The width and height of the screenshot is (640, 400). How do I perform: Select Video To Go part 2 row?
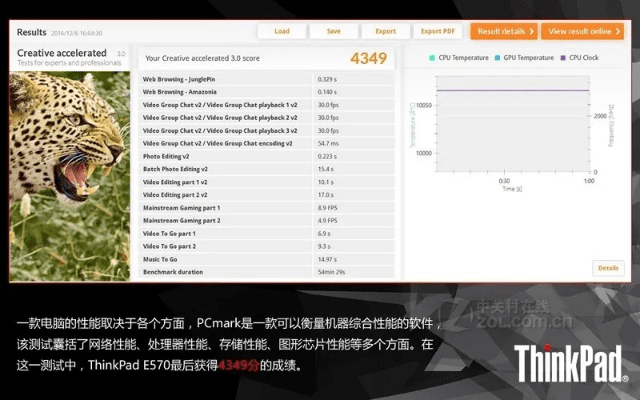click(266, 246)
